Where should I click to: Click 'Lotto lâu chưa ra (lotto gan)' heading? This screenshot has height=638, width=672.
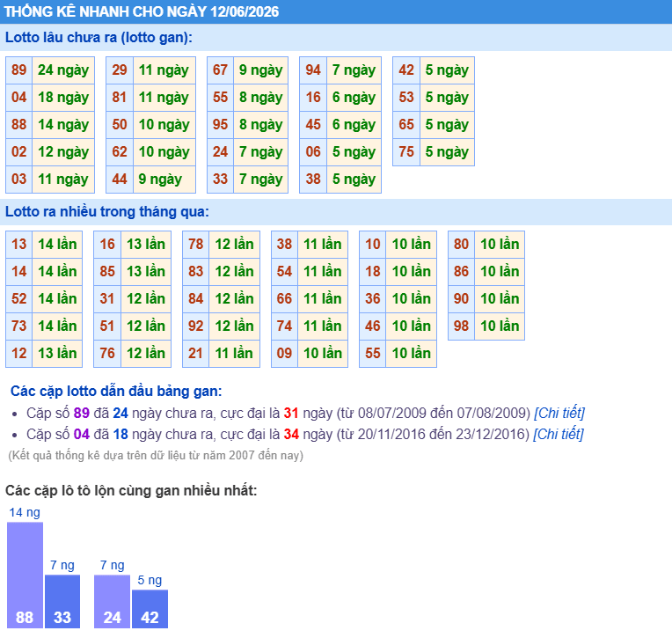coord(99,38)
